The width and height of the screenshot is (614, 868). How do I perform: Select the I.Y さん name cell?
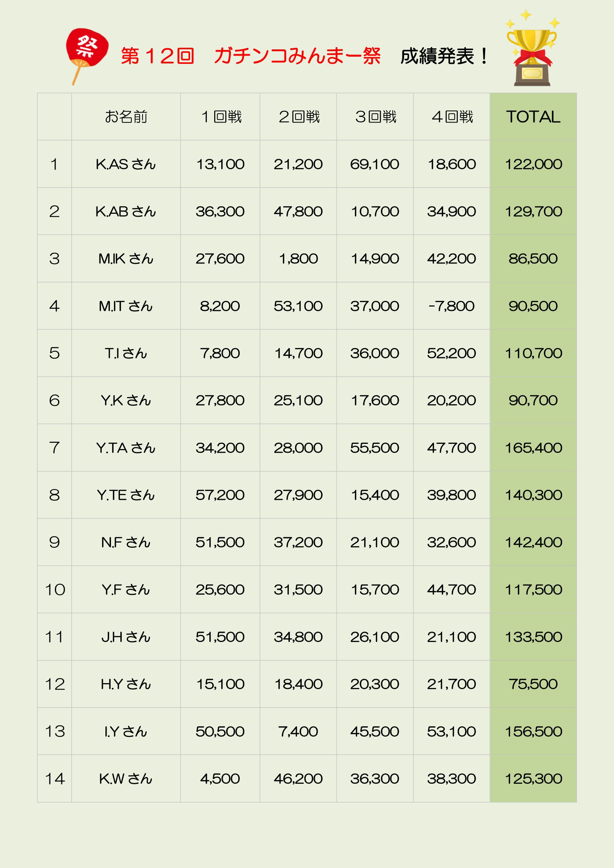[x=126, y=731]
